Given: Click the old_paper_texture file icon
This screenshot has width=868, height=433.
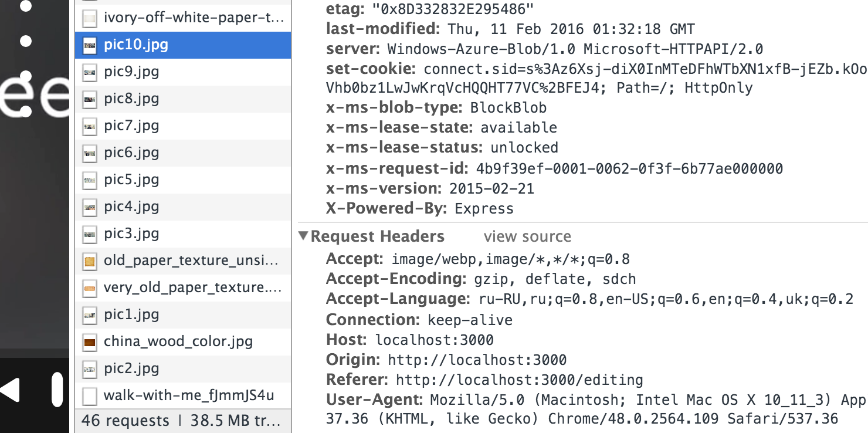Looking at the screenshot, I should click(90, 261).
